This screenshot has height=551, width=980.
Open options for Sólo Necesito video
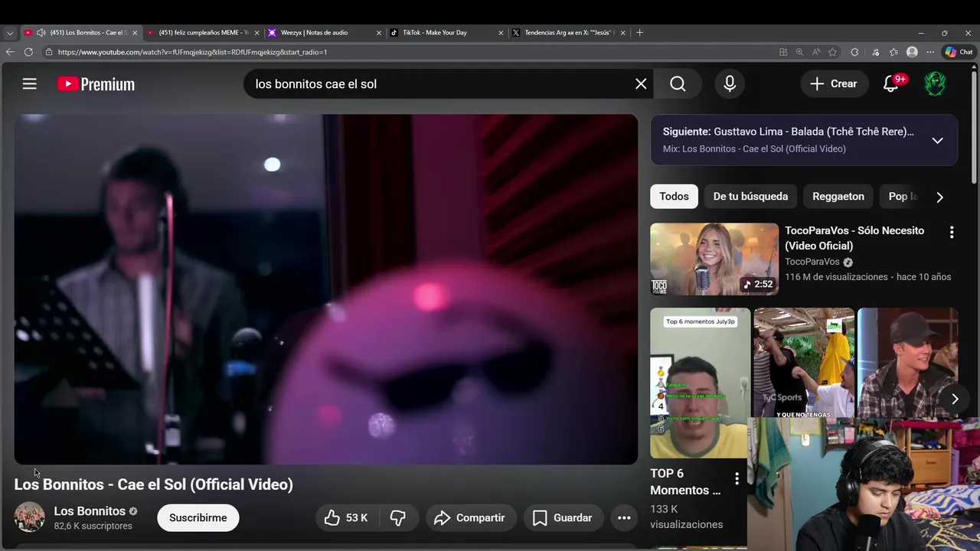tap(952, 232)
